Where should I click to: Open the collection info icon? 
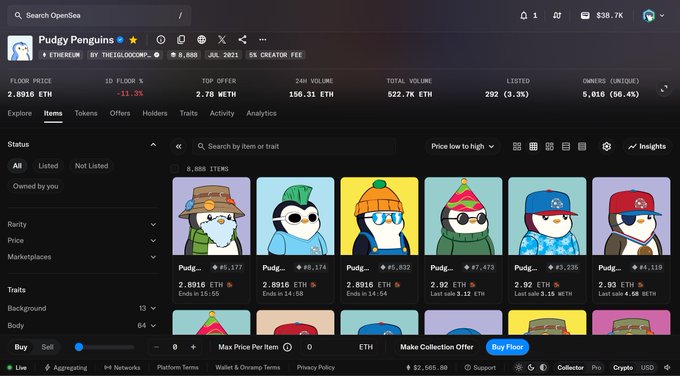click(x=161, y=40)
